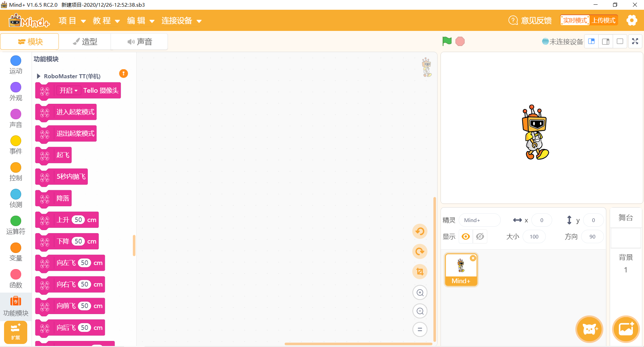Click the green flag to run
The height and width of the screenshot is (347, 644).
(447, 41)
